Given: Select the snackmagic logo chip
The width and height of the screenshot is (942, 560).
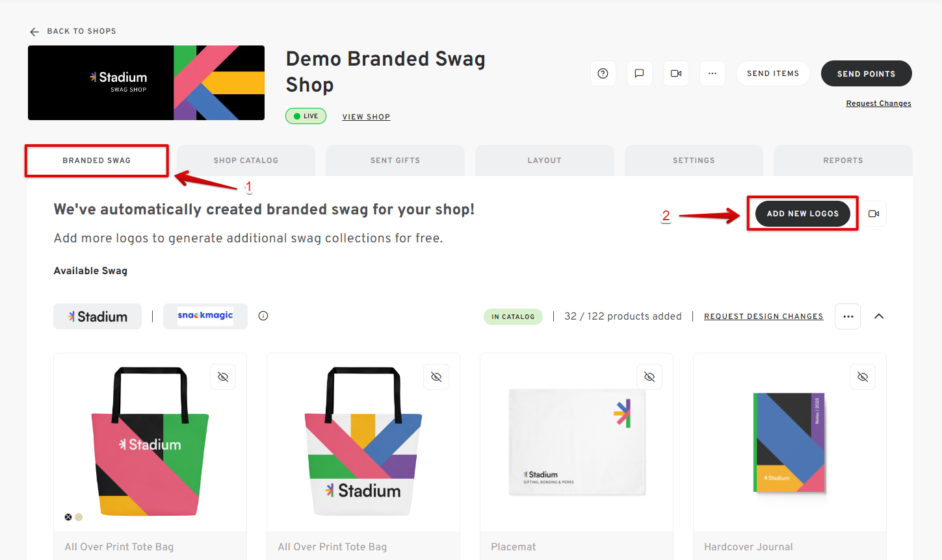Looking at the screenshot, I should click(205, 316).
